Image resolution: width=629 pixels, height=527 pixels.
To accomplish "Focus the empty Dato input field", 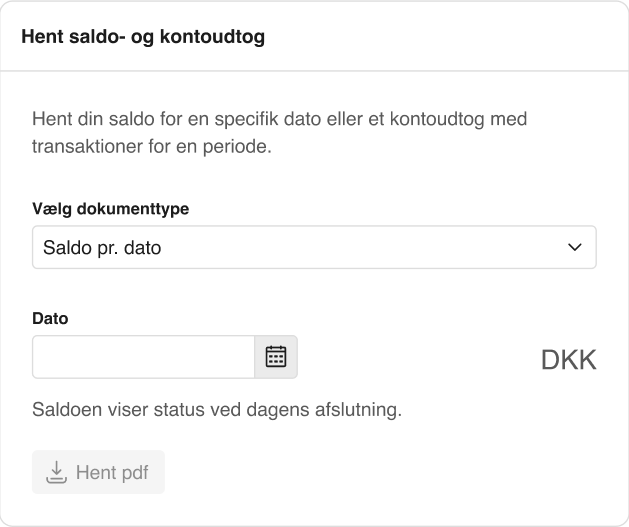I will [144, 357].
